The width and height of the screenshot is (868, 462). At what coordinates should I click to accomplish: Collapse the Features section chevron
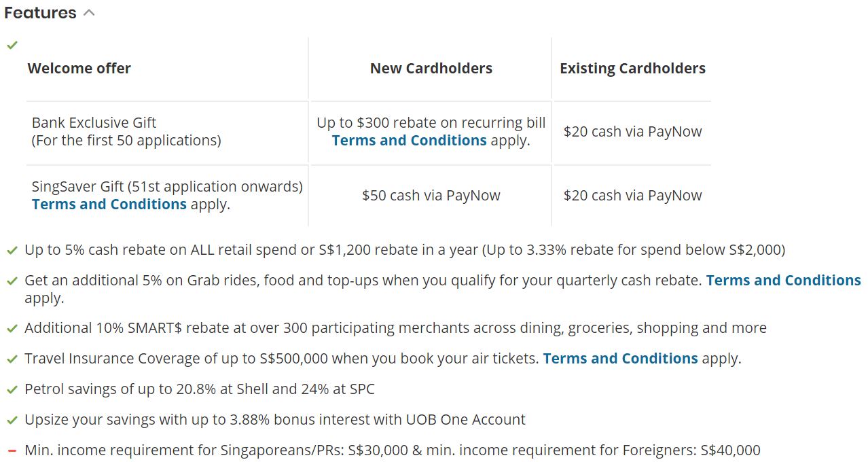pos(89,13)
